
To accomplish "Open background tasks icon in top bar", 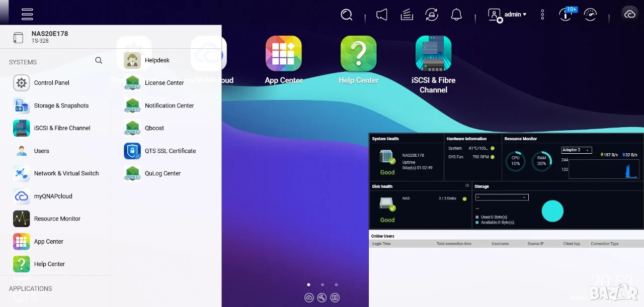I will point(407,15).
